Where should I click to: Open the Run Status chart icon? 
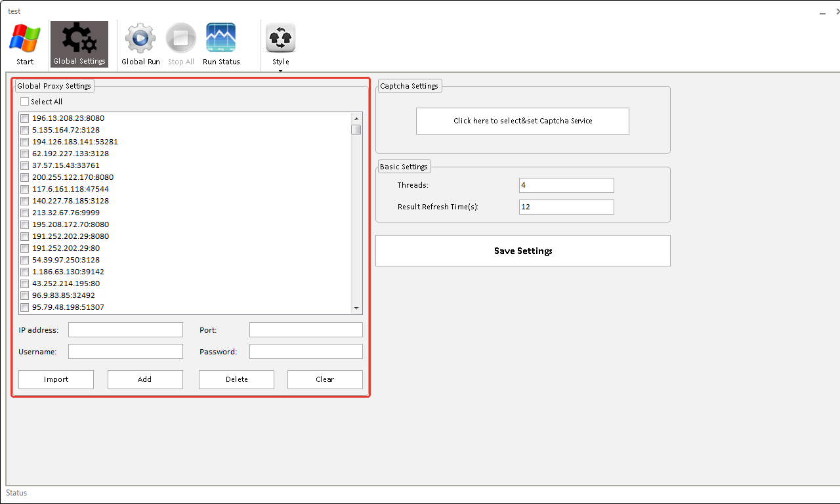click(221, 45)
